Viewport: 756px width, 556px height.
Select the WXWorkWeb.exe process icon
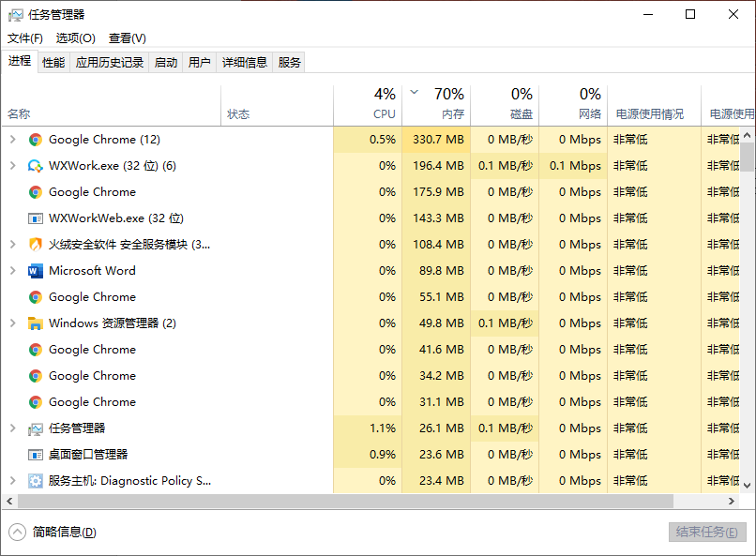[35, 218]
